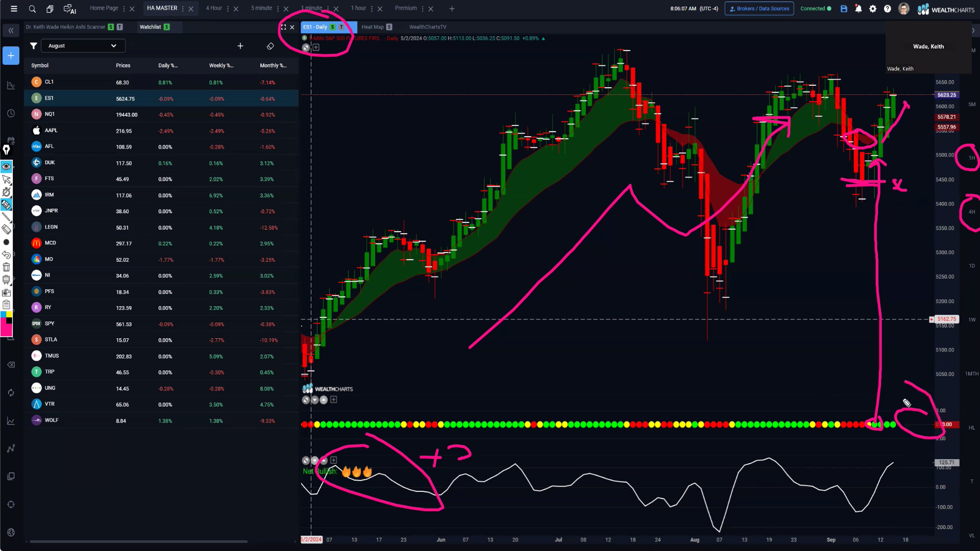Open 1 hour tab options menu
This screenshot has height=551, width=980.
372,9
